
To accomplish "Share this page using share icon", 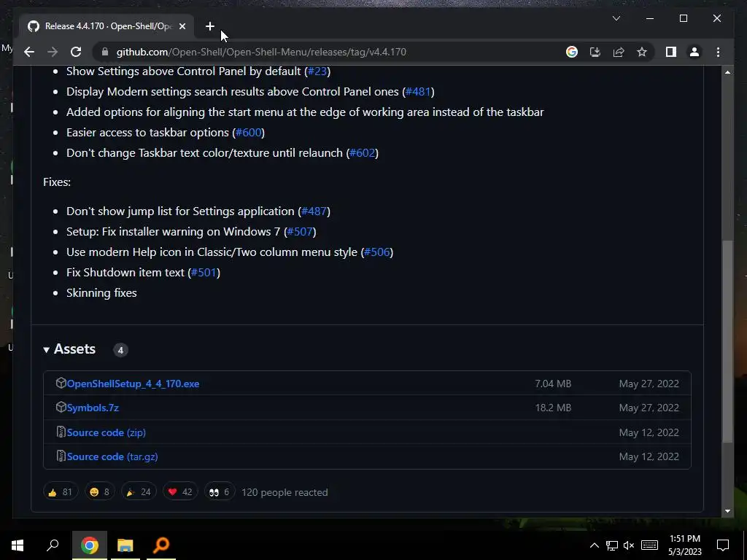I will pos(619,52).
